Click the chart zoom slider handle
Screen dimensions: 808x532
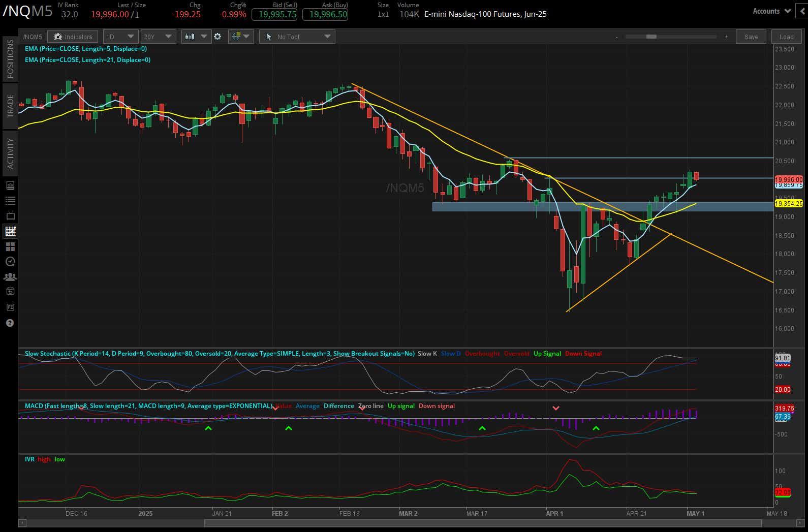651,37
